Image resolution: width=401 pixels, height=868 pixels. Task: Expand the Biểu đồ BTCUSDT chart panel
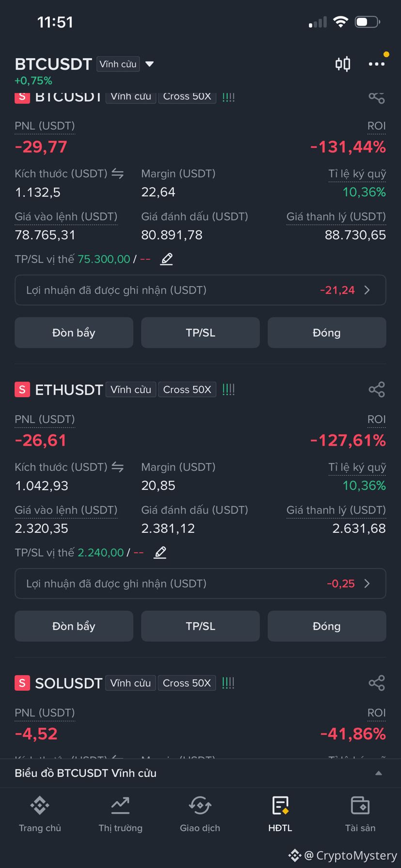[x=200, y=773]
